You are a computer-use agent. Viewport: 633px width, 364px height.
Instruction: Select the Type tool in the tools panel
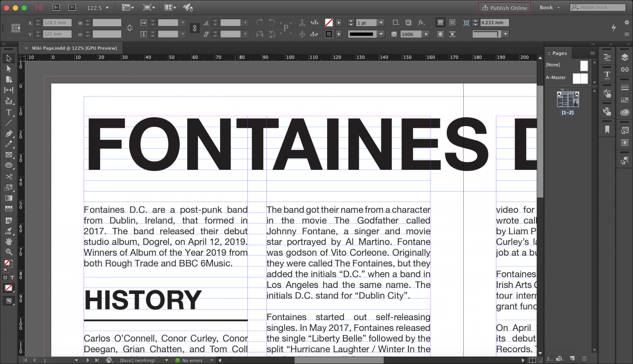[x=9, y=112]
